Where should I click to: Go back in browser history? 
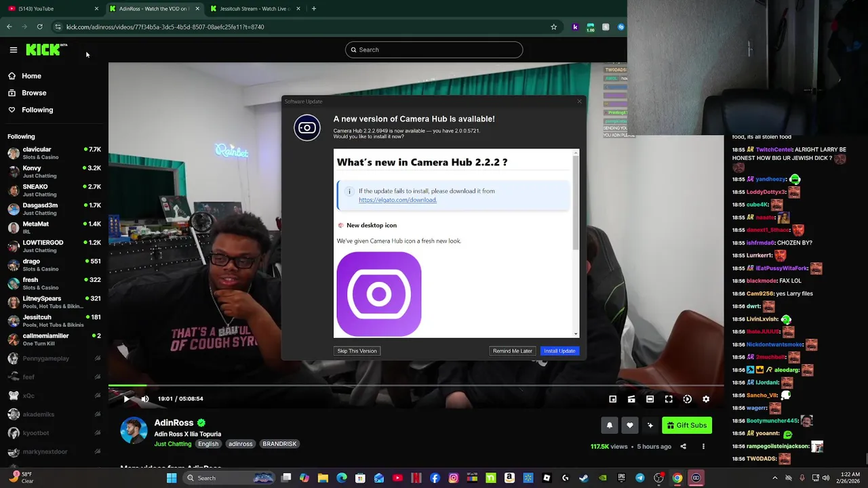pyautogui.click(x=9, y=27)
